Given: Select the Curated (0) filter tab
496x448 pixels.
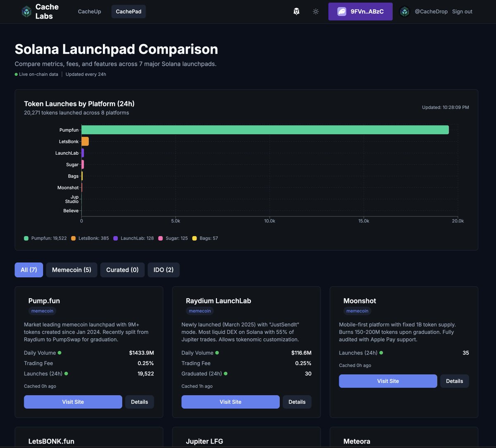Looking at the screenshot, I should [x=122, y=270].
